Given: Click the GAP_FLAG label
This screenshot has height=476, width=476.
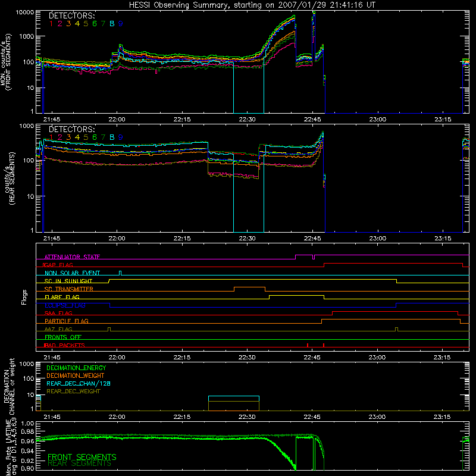Looking at the screenshot, I should (x=58, y=265).
